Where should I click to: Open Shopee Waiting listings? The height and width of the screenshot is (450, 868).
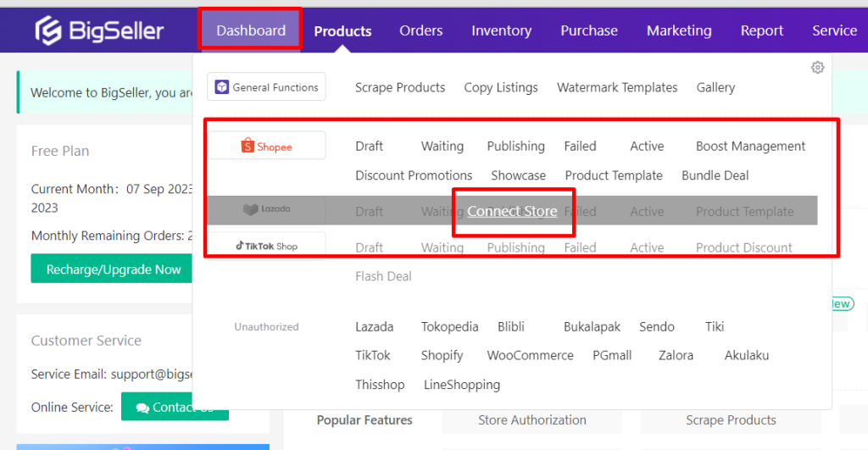point(442,146)
